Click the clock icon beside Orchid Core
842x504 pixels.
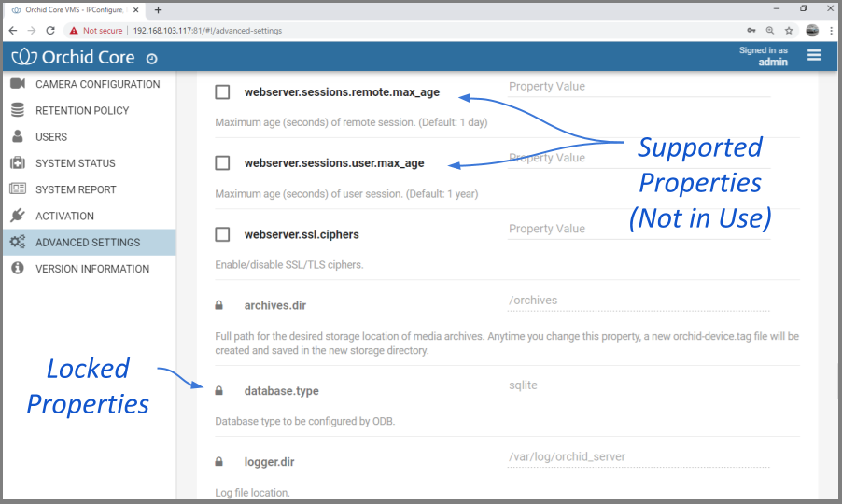click(x=151, y=58)
